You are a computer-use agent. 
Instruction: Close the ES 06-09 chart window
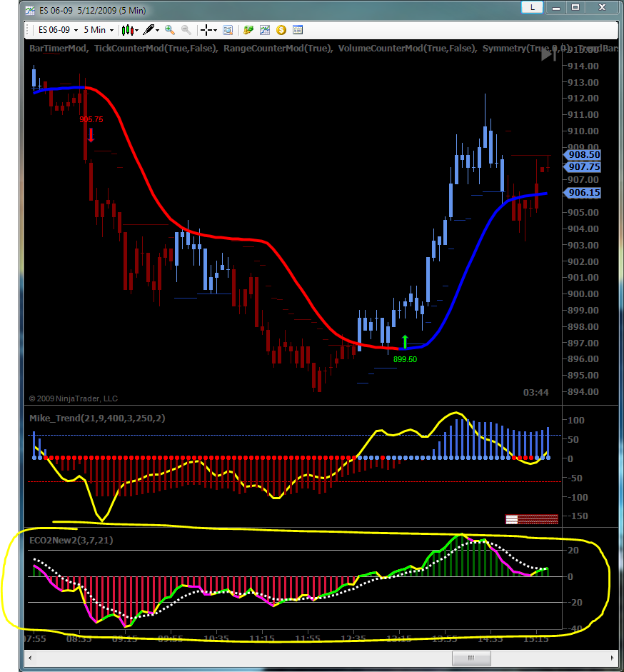tap(602, 7)
